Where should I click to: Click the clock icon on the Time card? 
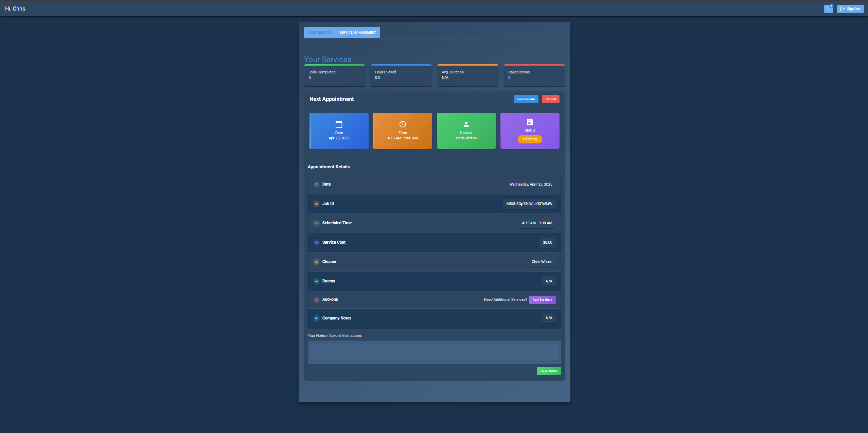[403, 124]
